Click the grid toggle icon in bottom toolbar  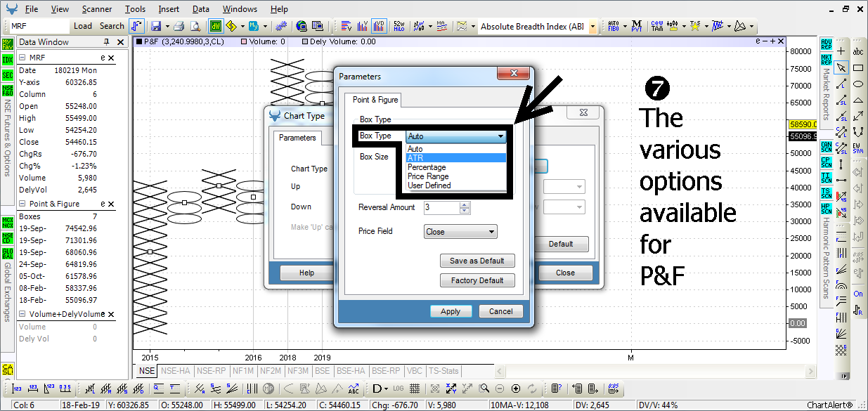click(x=415, y=388)
